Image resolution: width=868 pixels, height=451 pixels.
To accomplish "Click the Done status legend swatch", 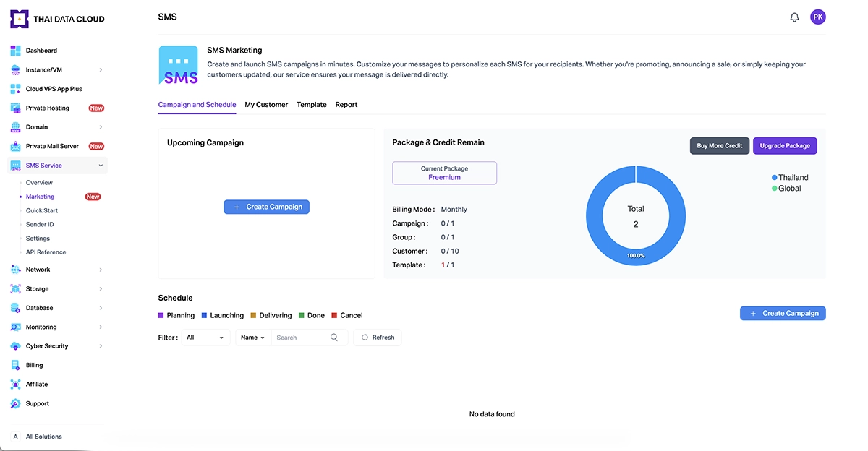I will 302,315.
